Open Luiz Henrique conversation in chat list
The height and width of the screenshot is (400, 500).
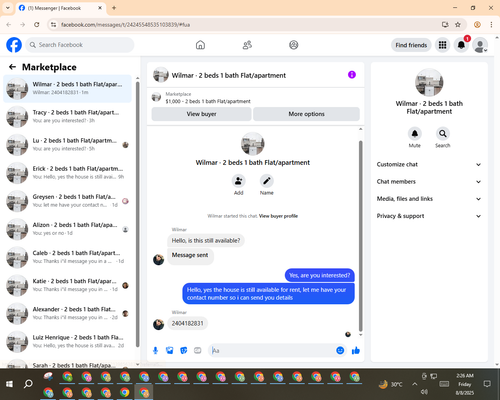point(67,341)
